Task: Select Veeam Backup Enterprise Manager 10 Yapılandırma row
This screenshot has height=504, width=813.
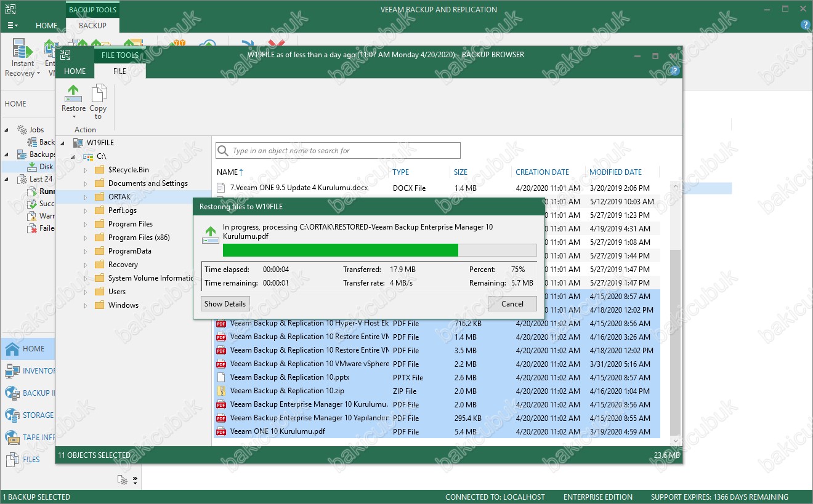Action: click(437, 418)
